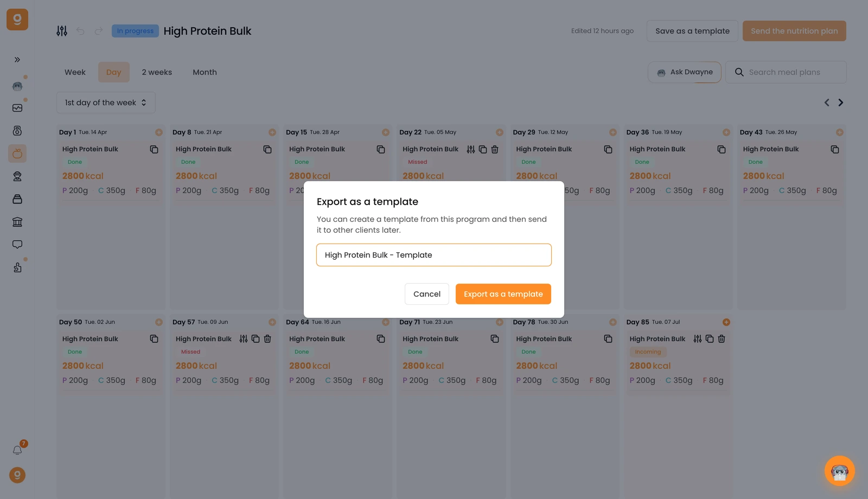
Task: Expand the sidebar with double chevron
Action: pos(17,60)
